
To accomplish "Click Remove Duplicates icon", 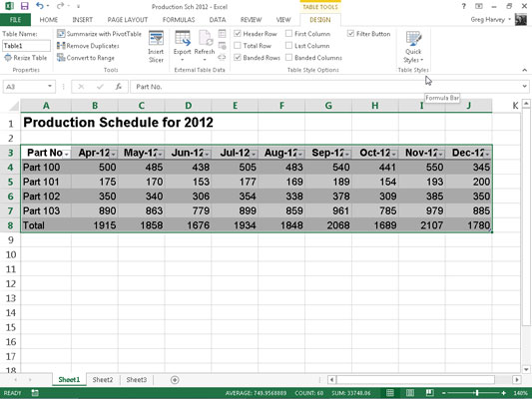I will click(x=61, y=46).
